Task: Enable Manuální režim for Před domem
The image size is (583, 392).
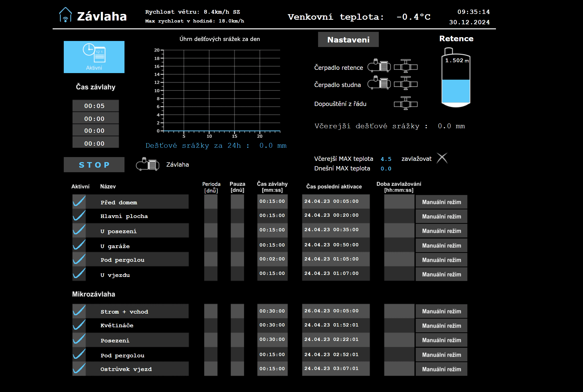Action: [442, 202]
